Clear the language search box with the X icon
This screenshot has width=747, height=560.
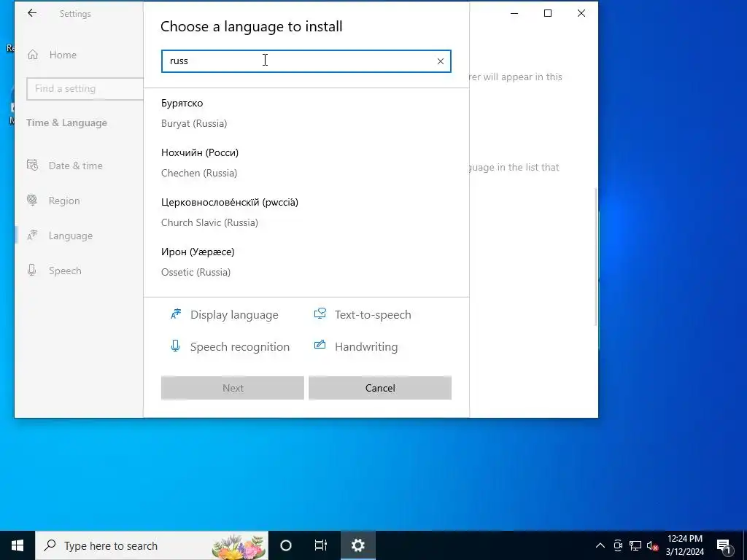coord(440,61)
